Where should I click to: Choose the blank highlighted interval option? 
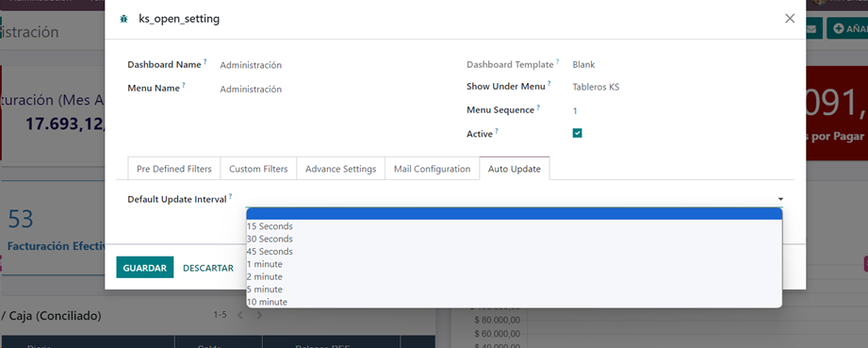pos(515,214)
